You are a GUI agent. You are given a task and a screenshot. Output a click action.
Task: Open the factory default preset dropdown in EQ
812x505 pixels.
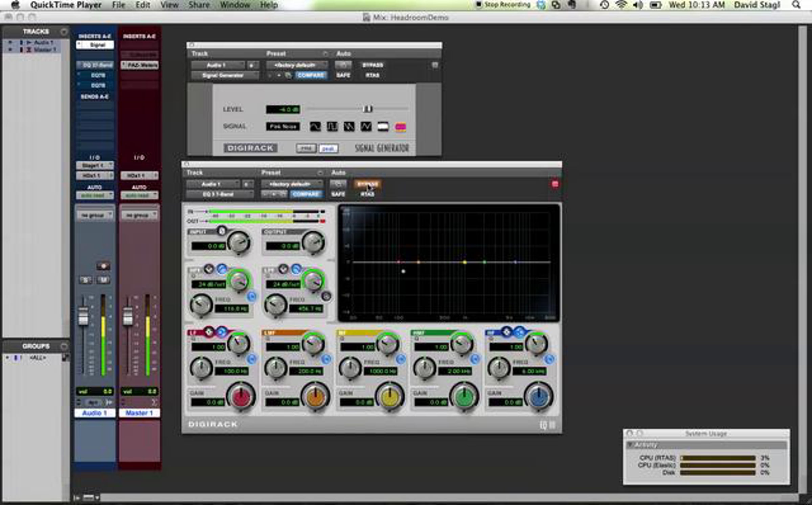pyautogui.click(x=292, y=184)
